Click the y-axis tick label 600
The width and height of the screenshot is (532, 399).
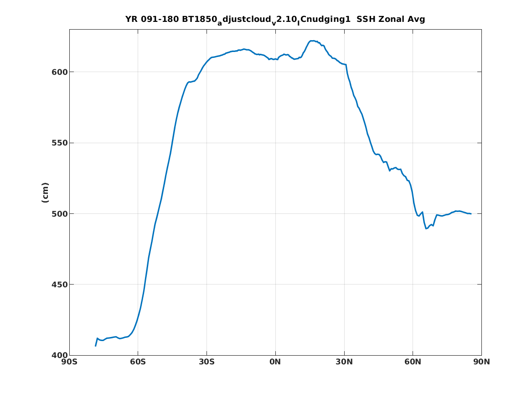coord(60,72)
